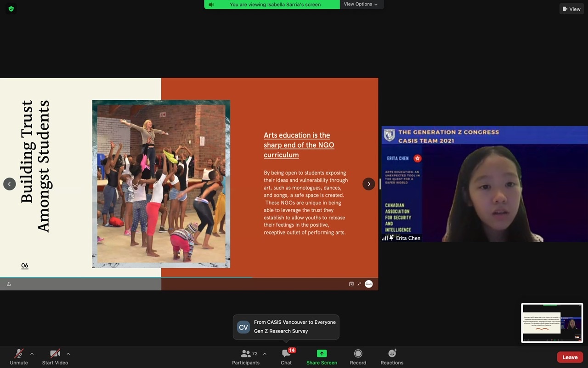Toggle meeting recording with Record
This screenshot has height=368, width=588.
point(358,356)
